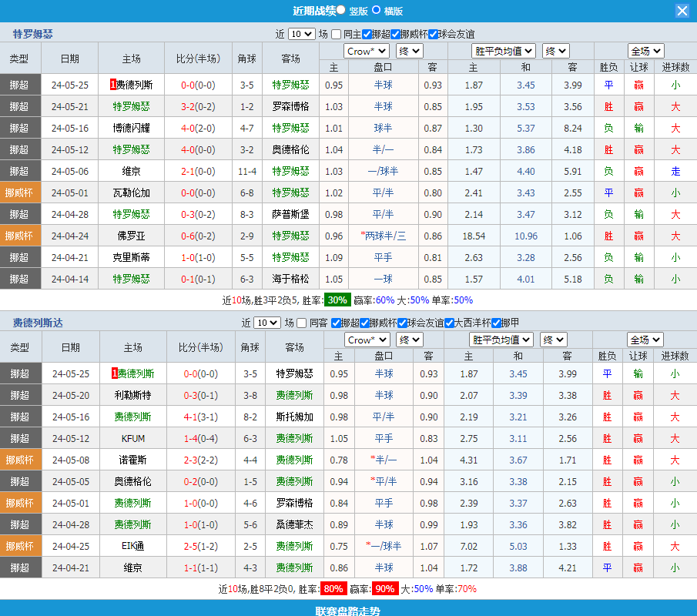The width and height of the screenshot is (697, 616).
Task: Expand 胜平负均值 dropdown in 费德列斯达 section
Action: (501, 340)
